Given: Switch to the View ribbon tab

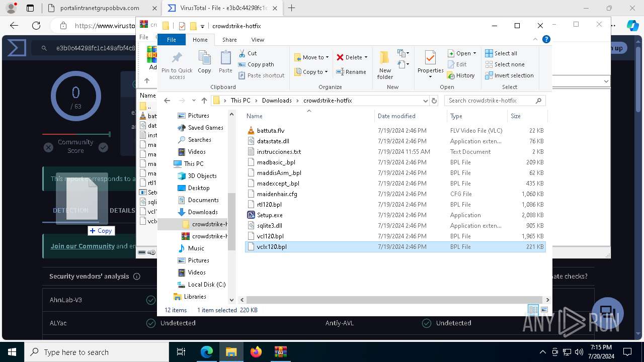Looking at the screenshot, I should click(x=258, y=39).
